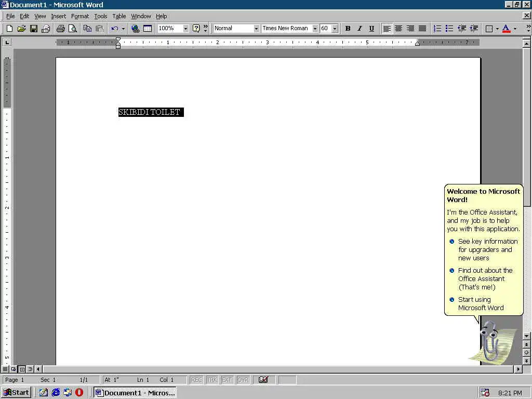Apply red font color with A icon
The width and height of the screenshot is (532, 399).
coord(506,29)
